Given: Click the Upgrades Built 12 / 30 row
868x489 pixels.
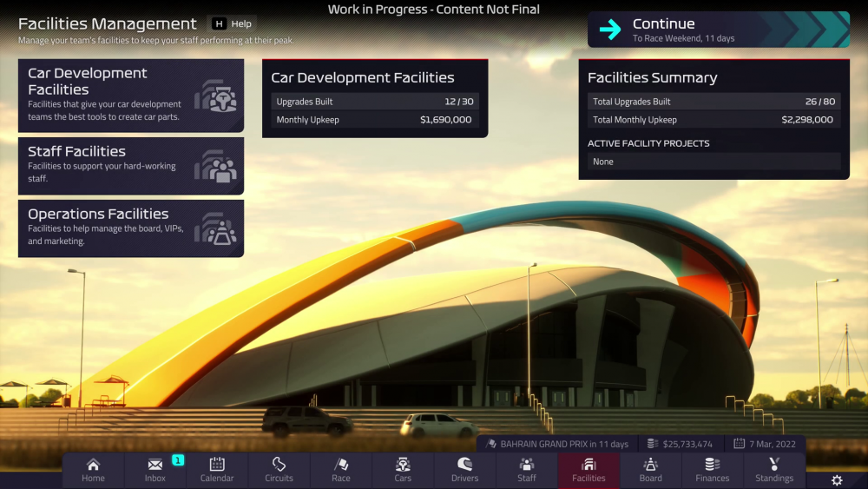Looking at the screenshot, I should tap(375, 102).
